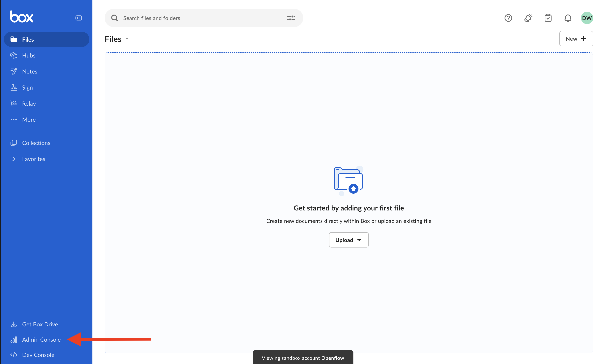This screenshot has height=364, width=605.
Task: Open the what's new announcements icon
Action: pyautogui.click(x=528, y=18)
